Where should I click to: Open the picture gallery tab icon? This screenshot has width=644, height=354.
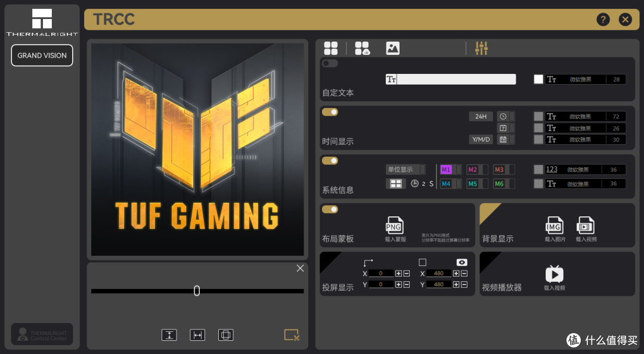[392, 48]
